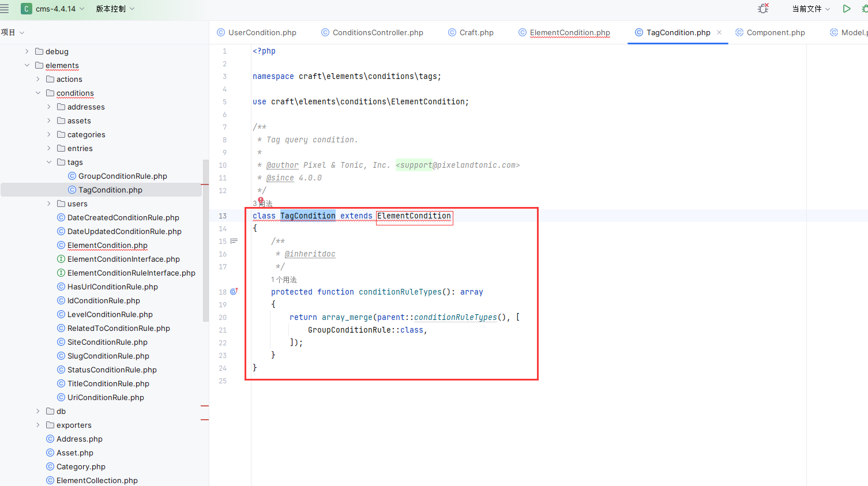Open ElementCondition.php in project tree
Image resolution: width=868 pixels, height=486 pixels.
coord(102,245)
